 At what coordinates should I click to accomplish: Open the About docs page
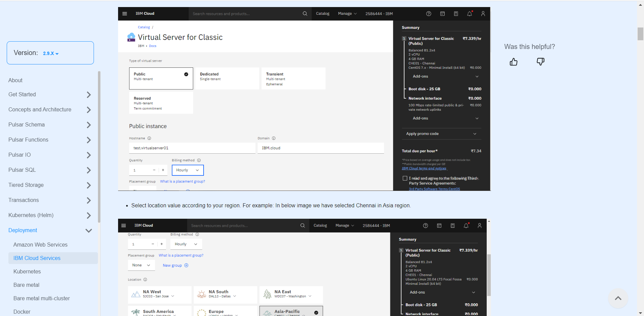point(15,80)
